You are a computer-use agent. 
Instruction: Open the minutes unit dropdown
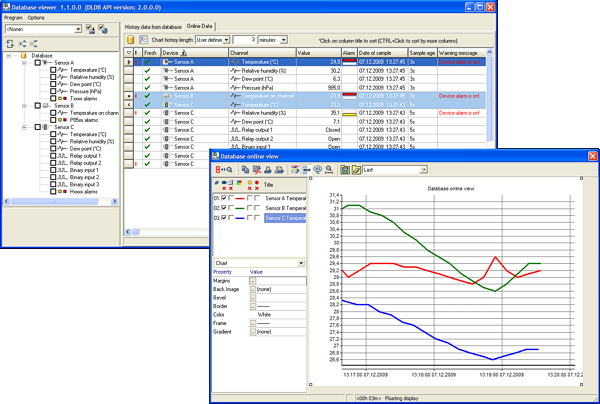[284, 40]
